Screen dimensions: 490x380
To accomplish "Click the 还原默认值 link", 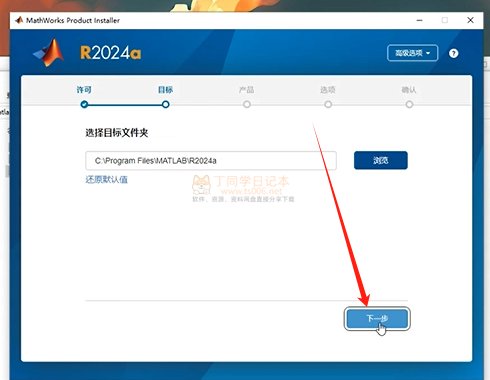I will pos(107,180).
